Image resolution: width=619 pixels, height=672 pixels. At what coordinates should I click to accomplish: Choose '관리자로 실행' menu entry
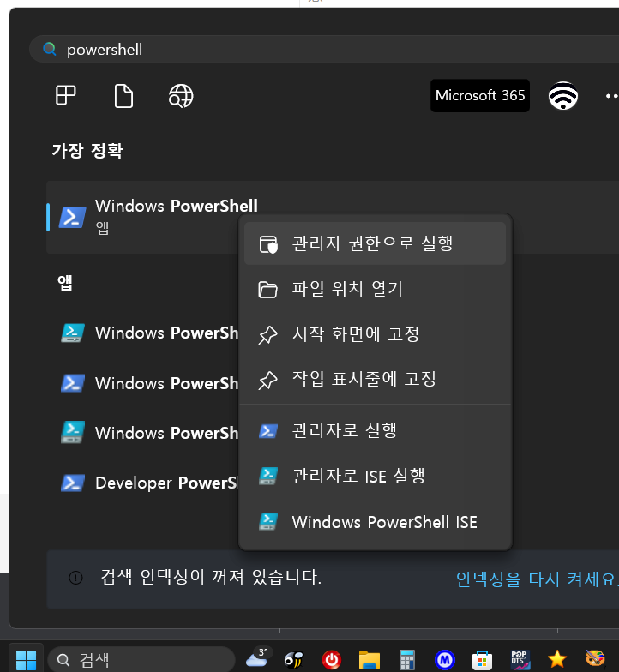(x=375, y=430)
